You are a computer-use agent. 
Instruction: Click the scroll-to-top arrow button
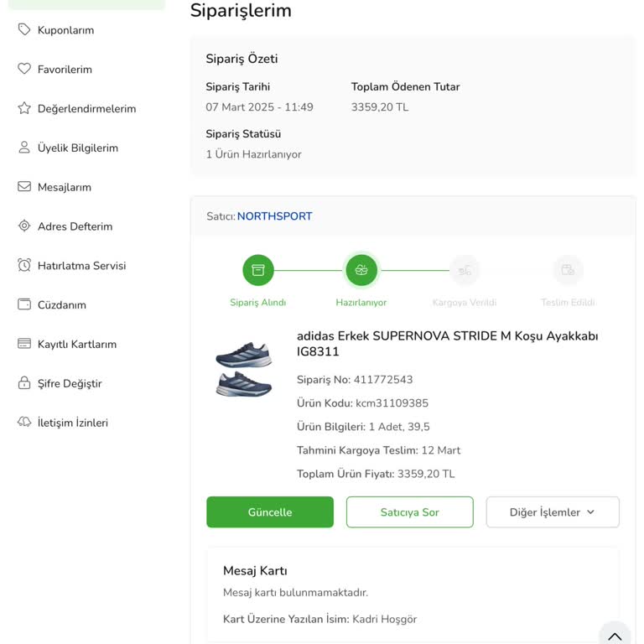point(614,635)
